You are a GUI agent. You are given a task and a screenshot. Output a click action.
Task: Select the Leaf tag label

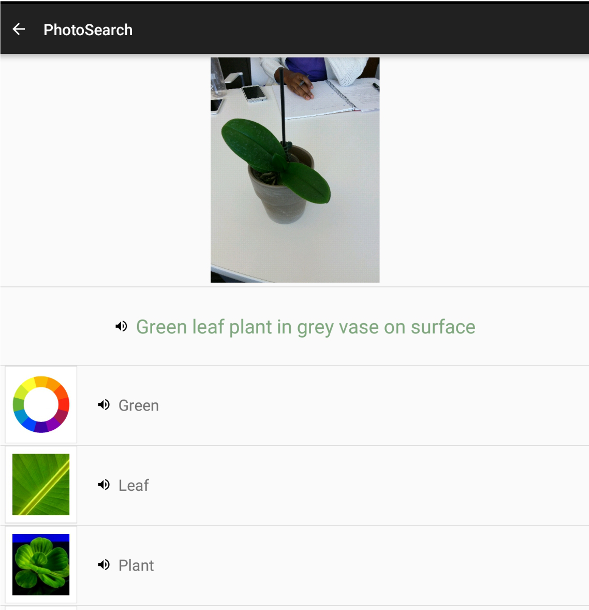(133, 485)
